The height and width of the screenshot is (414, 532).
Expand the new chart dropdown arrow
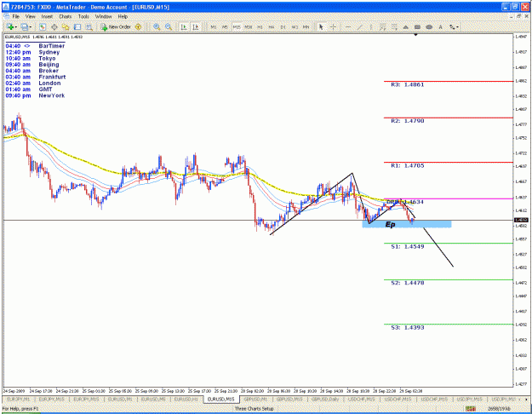tap(15, 26)
